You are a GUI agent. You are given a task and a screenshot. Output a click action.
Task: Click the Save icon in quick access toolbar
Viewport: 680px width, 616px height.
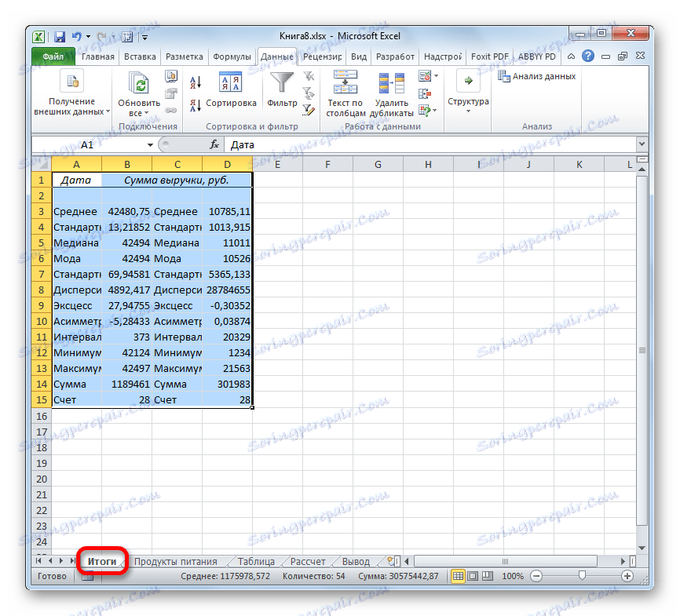60,37
